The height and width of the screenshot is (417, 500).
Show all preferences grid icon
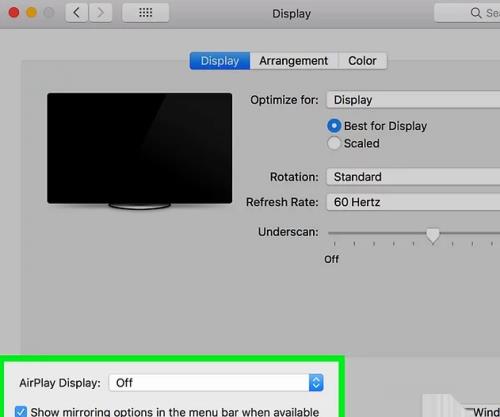point(146,13)
